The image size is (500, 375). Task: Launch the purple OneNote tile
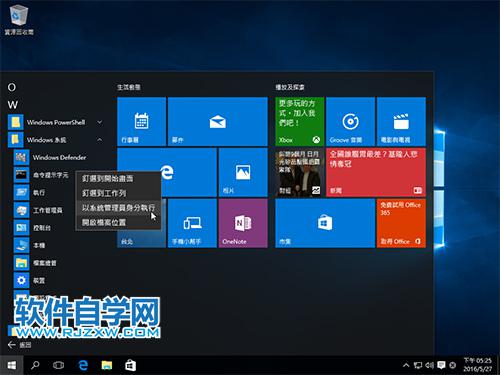click(x=243, y=223)
